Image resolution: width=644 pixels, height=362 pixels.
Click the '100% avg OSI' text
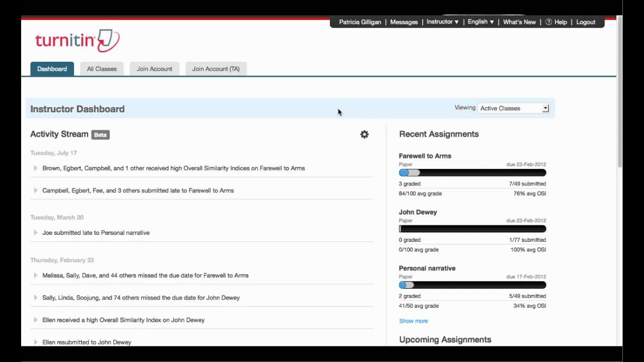(x=528, y=250)
